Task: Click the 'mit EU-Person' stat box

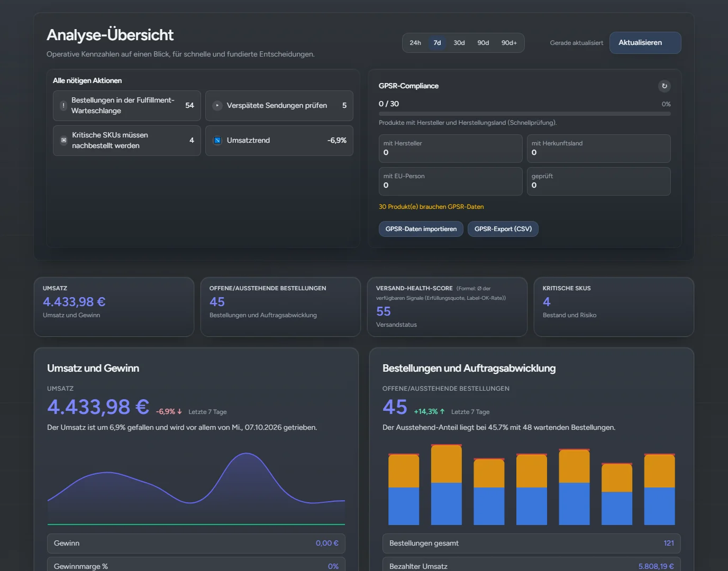Action: (451, 181)
